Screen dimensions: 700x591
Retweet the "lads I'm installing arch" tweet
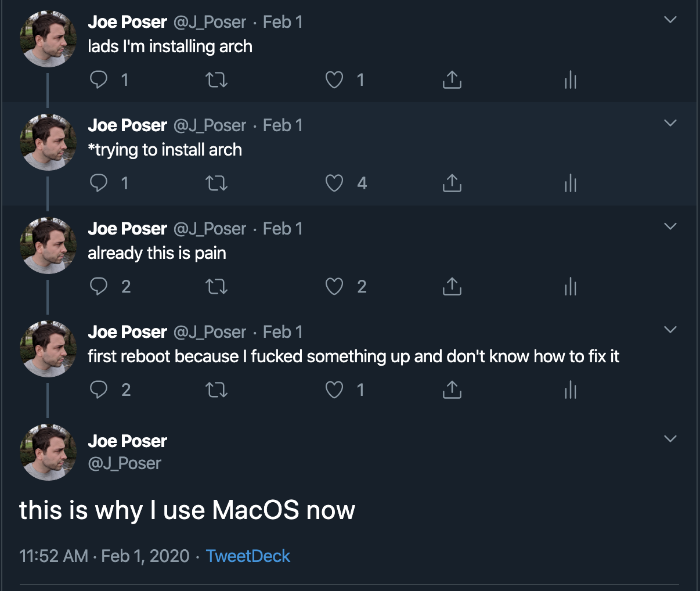217,80
